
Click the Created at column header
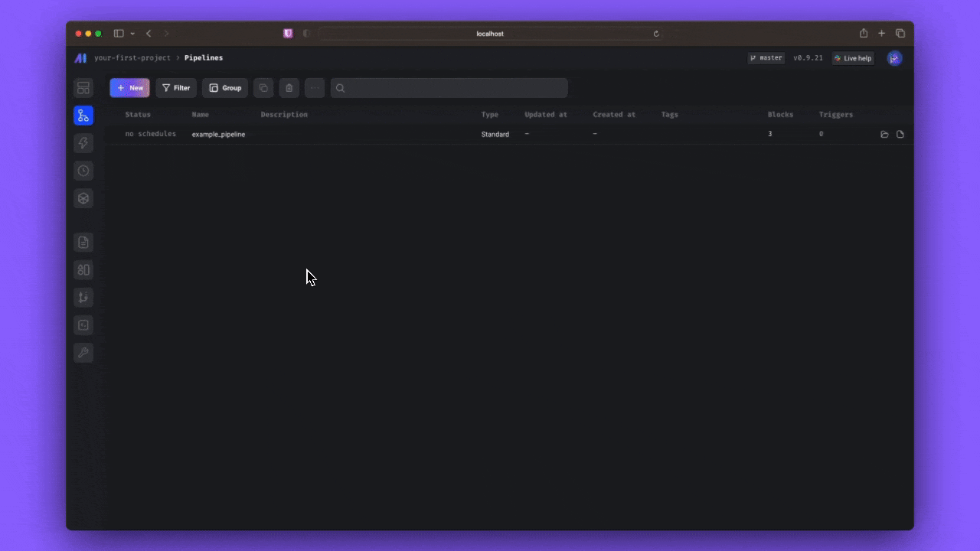click(614, 115)
